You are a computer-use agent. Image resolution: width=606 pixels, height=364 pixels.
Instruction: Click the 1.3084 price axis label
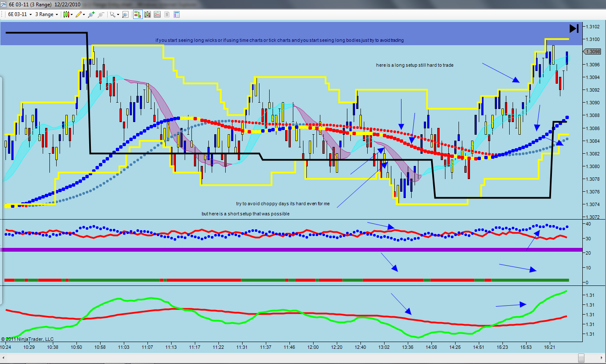pyautogui.click(x=592, y=141)
